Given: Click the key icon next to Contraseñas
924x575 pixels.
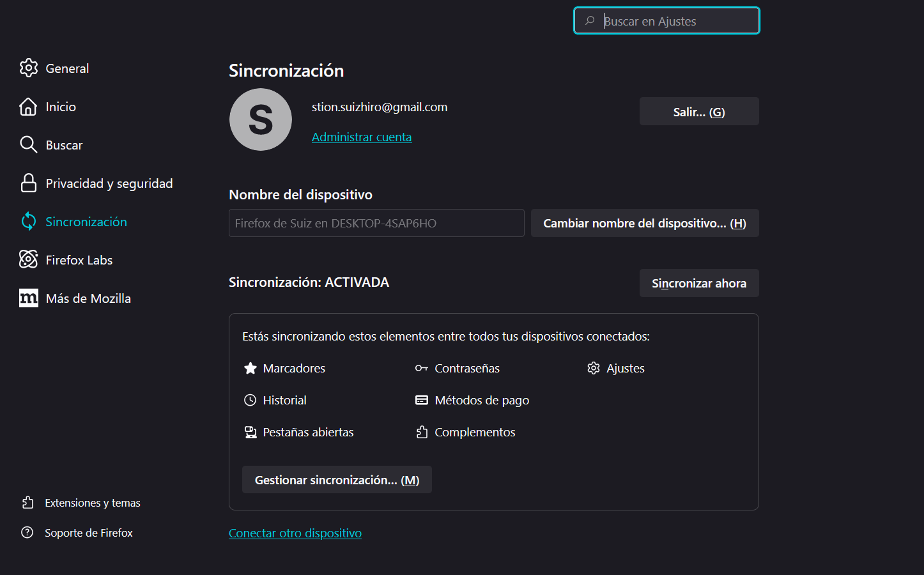Looking at the screenshot, I should (x=422, y=368).
